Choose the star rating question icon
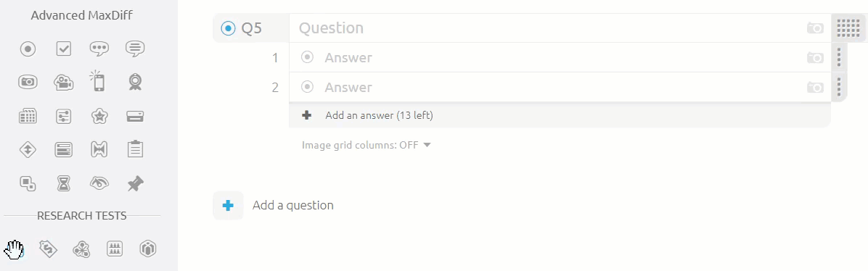This screenshot has width=868, height=271. [99, 116]
